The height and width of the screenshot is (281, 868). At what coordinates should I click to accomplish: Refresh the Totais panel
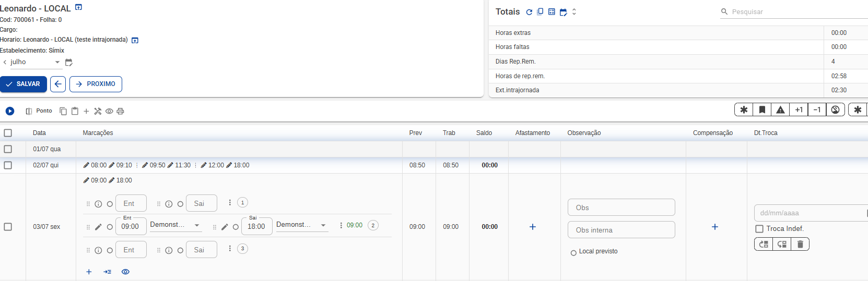pos(529,12)
